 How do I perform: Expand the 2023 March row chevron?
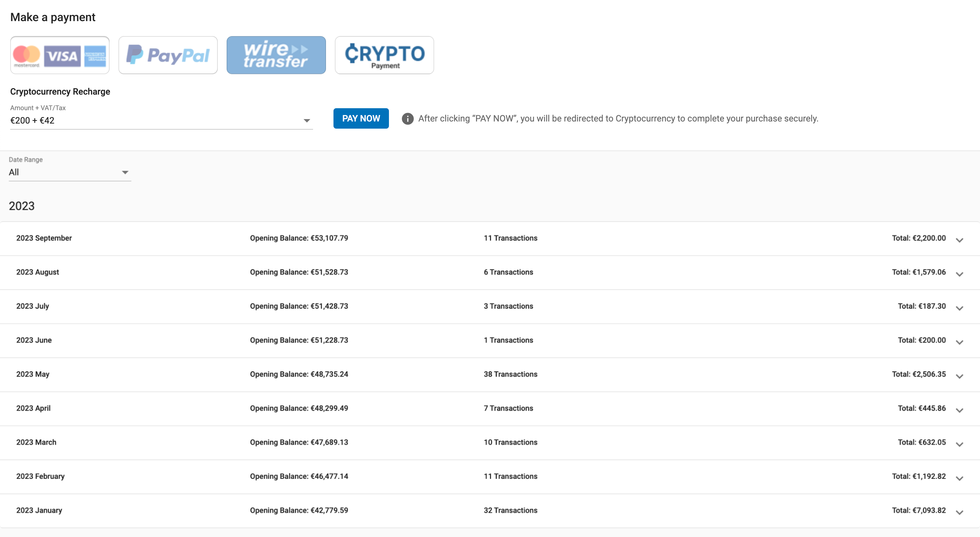960,444
